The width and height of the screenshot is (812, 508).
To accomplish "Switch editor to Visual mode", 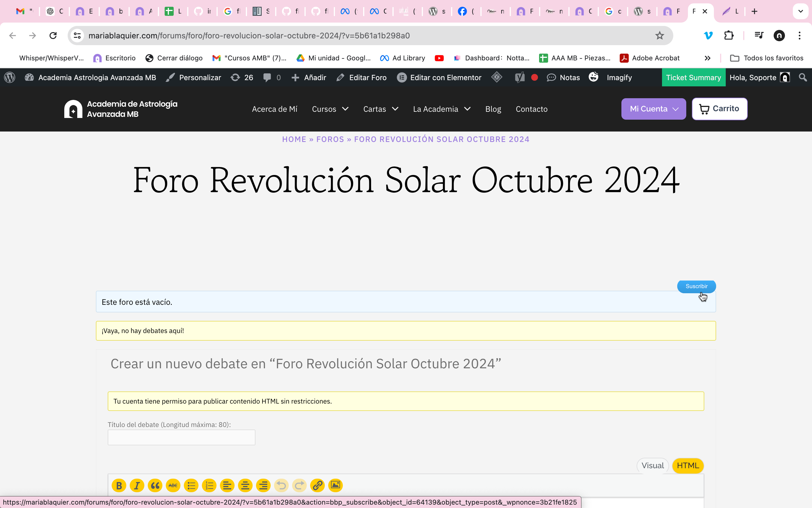I will [x=653, y=466].
